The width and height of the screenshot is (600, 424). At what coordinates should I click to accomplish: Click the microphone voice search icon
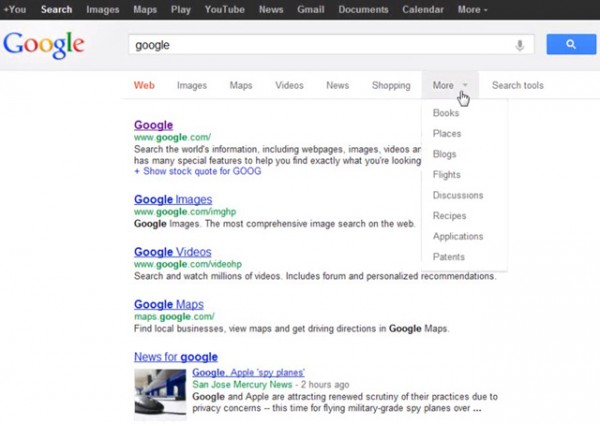pyautogui.click(x=519, y=45)
